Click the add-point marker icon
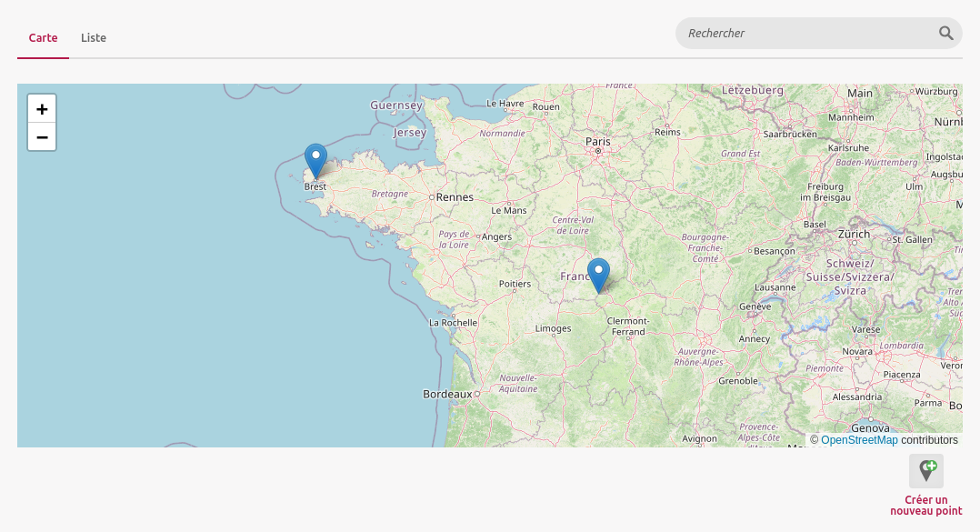The image size is (980, 532). click(x=926, y=471)
